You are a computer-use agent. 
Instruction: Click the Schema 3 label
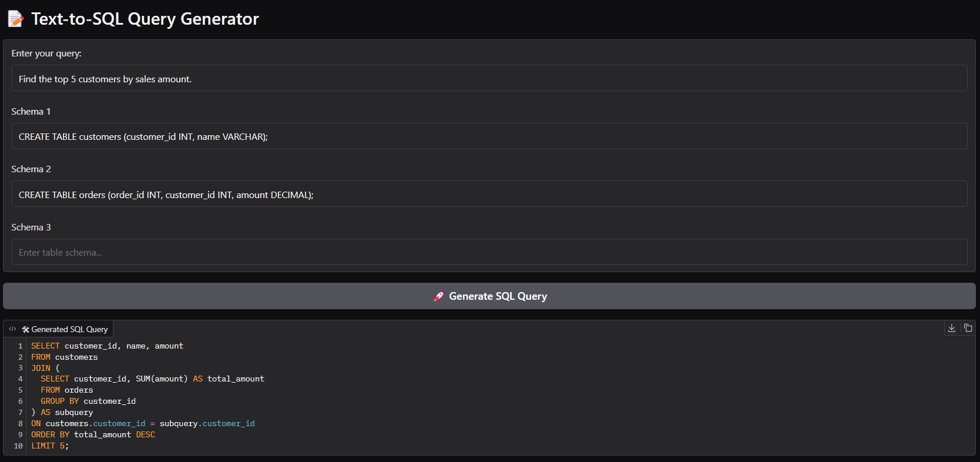[x=31, y=227]
